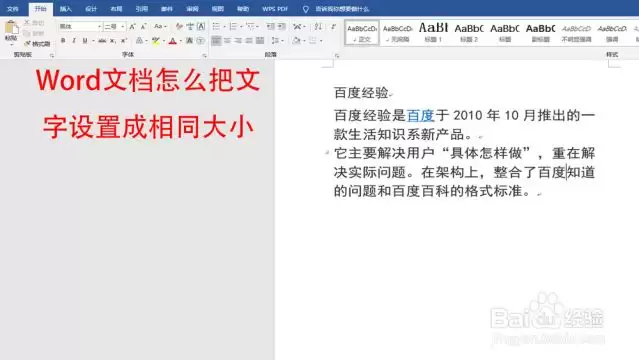The image size is (639, 360).
Task: Apply the Heading 1 (标题 1) style
Action: [x=433, y=33]
